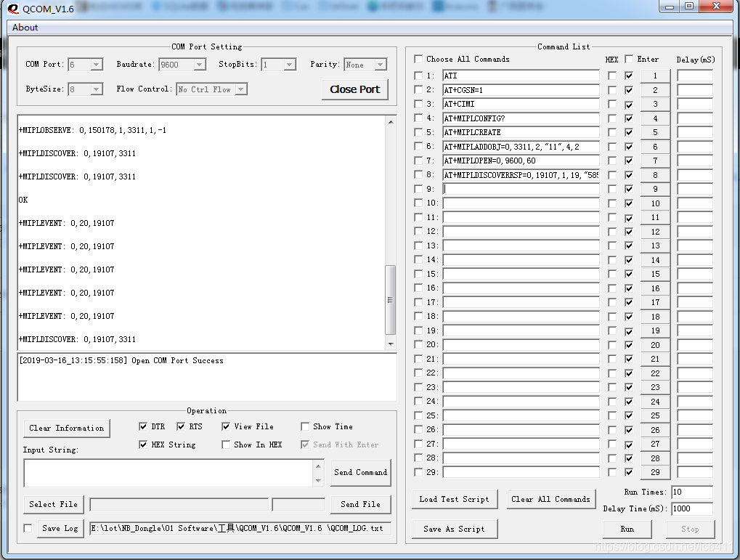Expand the Baudrate dropdown

click(x=200, y=64)
